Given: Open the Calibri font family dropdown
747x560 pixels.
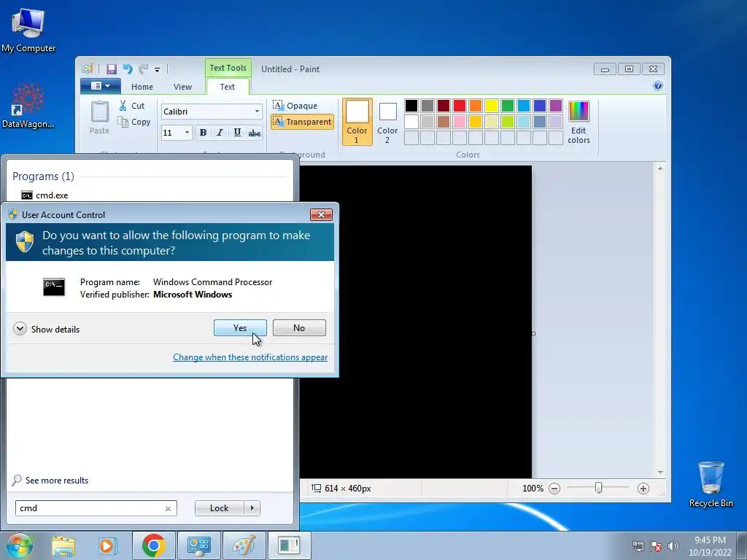Looking at the screenshot, I should (257, 112).
